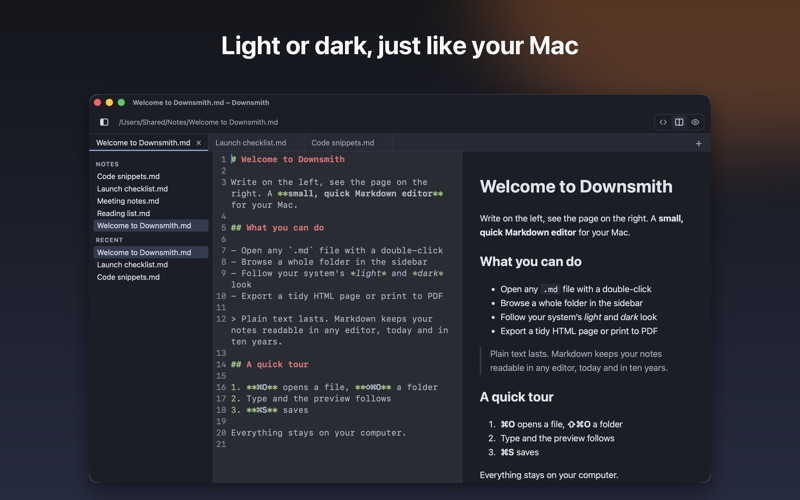Screen dimensions: 800x500
Task: Open Launch checklist.md under Recent
Action: pyautogui.click(x=151, y=265)
